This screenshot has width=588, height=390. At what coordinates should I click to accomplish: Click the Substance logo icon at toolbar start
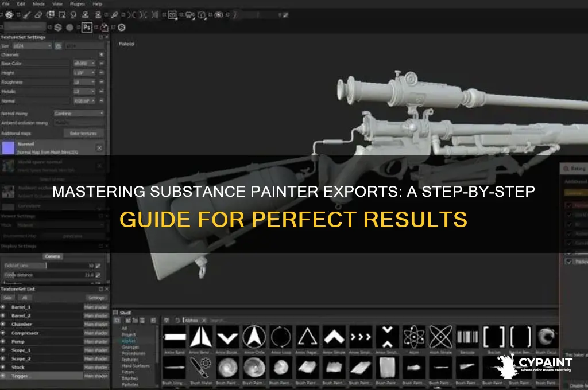(9, 14)
